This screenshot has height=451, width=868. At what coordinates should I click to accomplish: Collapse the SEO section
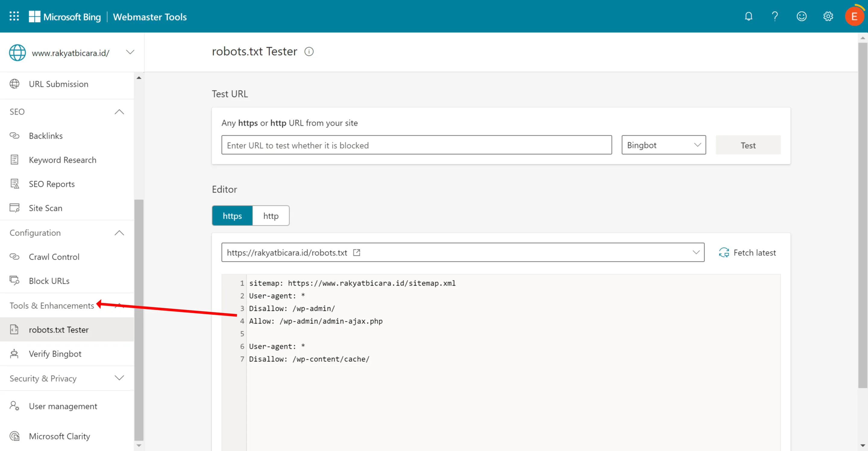click(119, 111)
